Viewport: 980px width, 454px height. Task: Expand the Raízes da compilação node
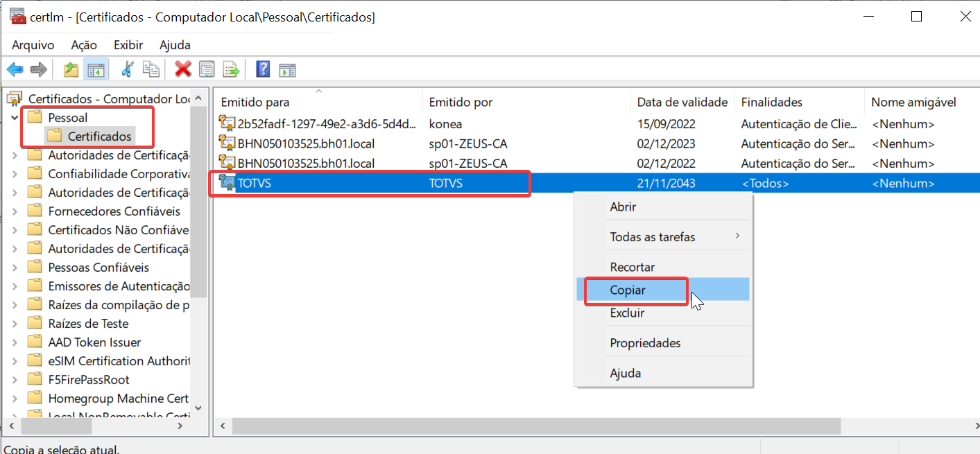[15, 305]
